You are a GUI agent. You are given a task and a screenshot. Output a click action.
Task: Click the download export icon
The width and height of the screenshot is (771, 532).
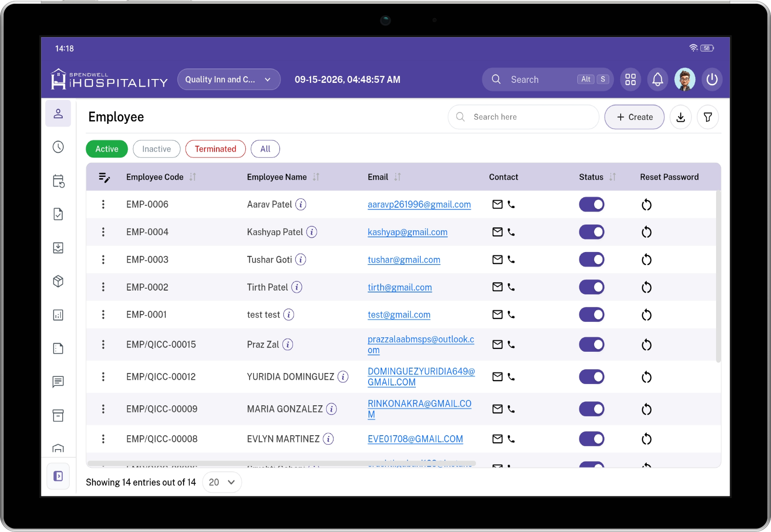pos(680,117)
